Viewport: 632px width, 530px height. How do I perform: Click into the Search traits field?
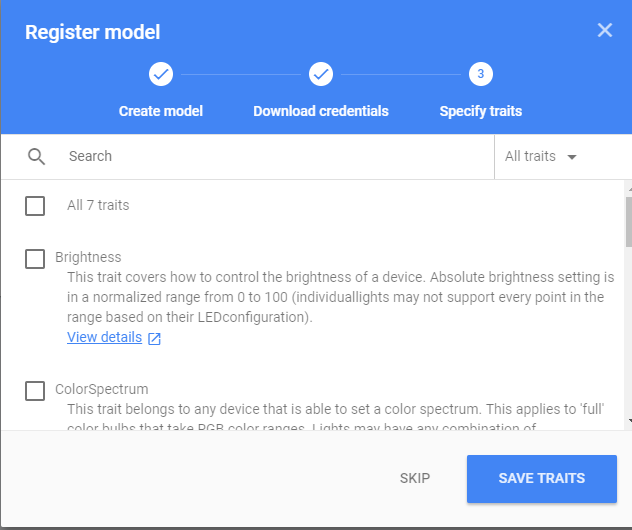coord(270,157)
